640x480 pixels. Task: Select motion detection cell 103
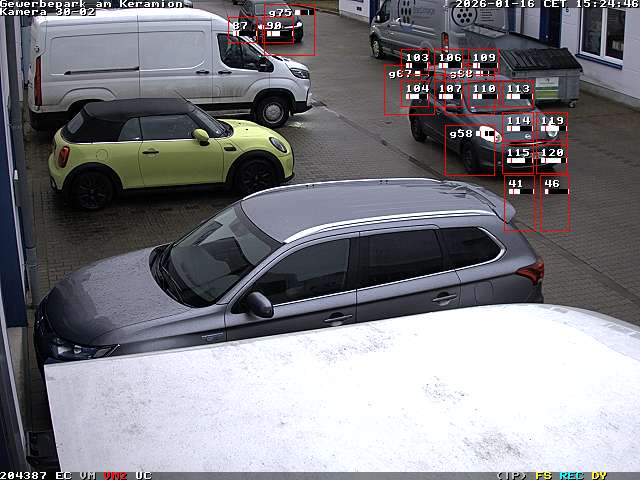(x=417, y=62)
